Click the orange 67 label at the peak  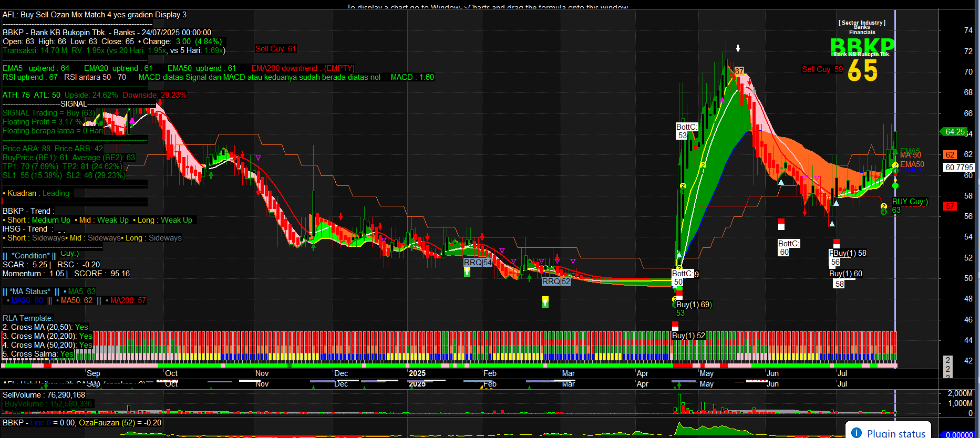click(x=739, y=71)
